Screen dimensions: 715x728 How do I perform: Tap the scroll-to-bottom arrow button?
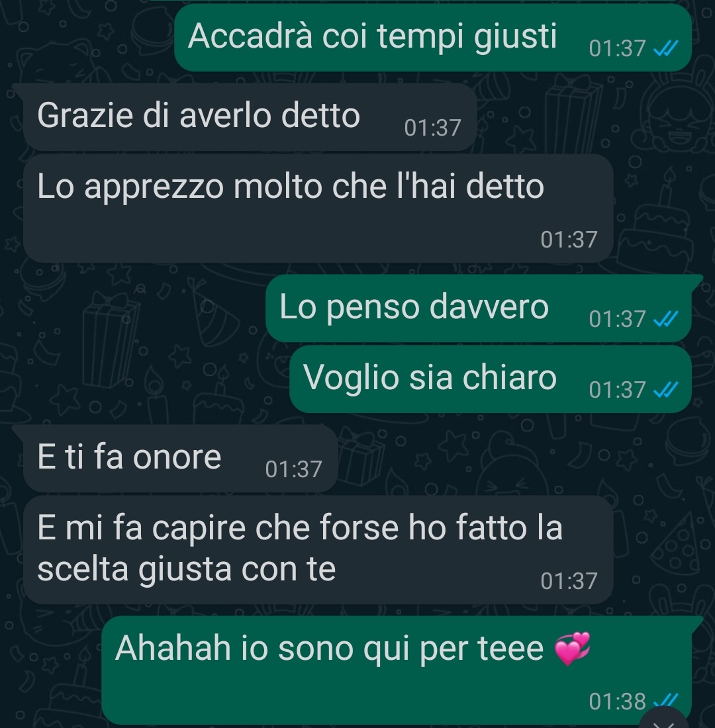tap(663, 720)
